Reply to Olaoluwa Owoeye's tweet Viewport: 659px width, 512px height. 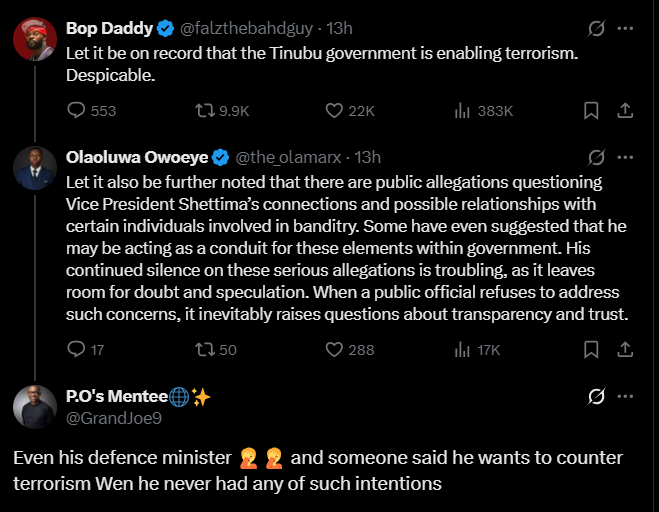77,349
